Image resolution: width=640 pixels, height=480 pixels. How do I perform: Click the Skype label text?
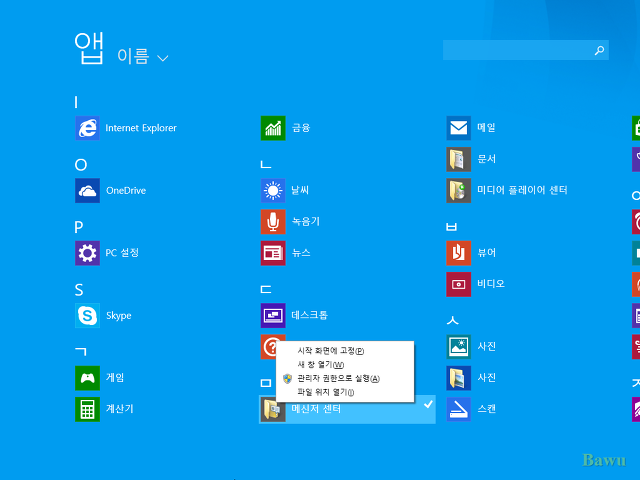click(x=119, y=316)
